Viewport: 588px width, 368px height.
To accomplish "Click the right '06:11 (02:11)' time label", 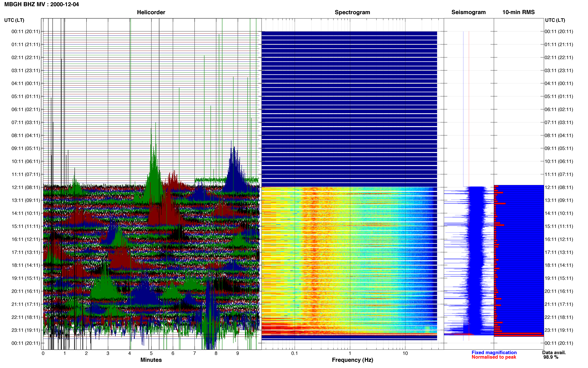I will (559, 109).
